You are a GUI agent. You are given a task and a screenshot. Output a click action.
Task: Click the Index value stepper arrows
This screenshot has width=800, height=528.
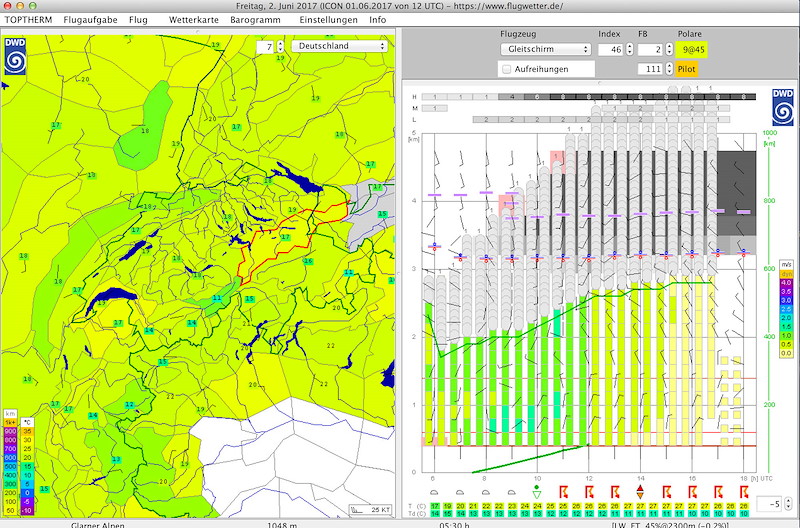pyautogui.click(x=629, y=48)
